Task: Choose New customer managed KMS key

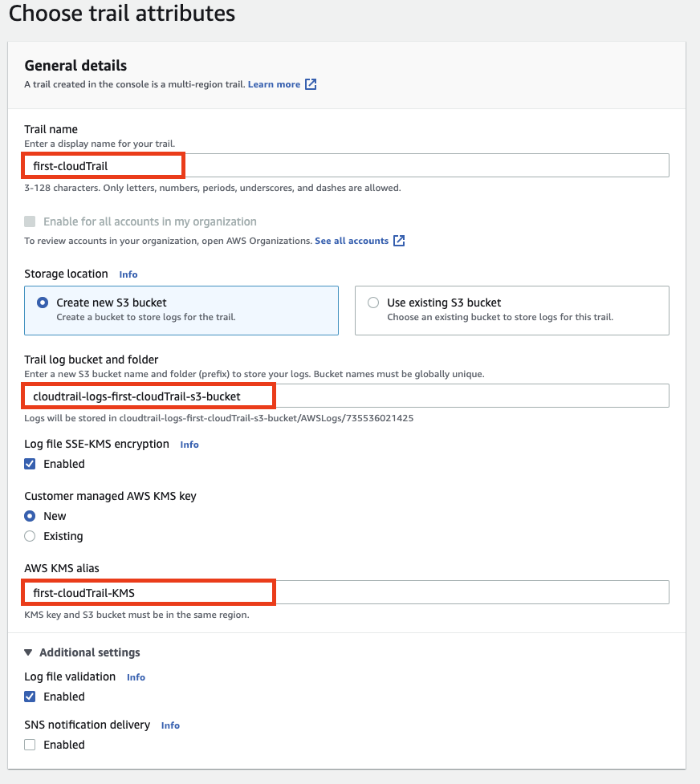Action: pos(30,515)
